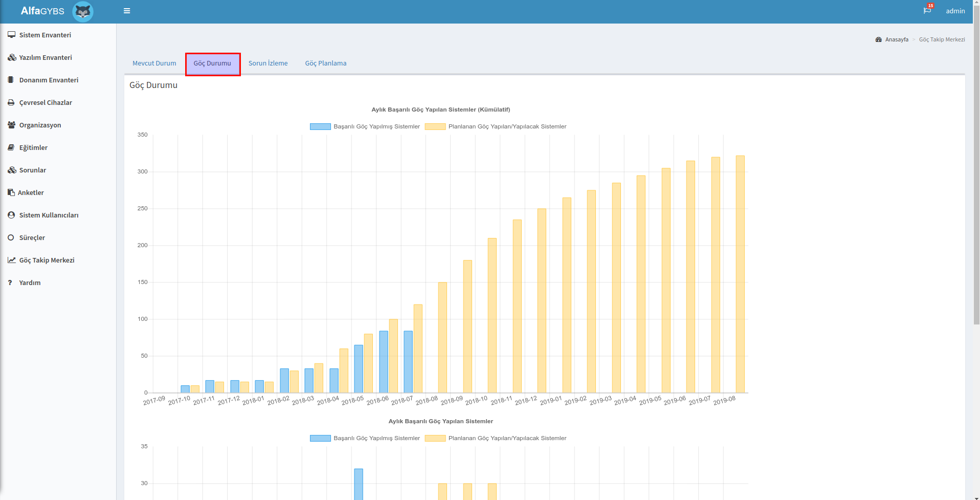Open the admin user menu
This screenshot has width=980, height=500.
[x=955, y=11]
